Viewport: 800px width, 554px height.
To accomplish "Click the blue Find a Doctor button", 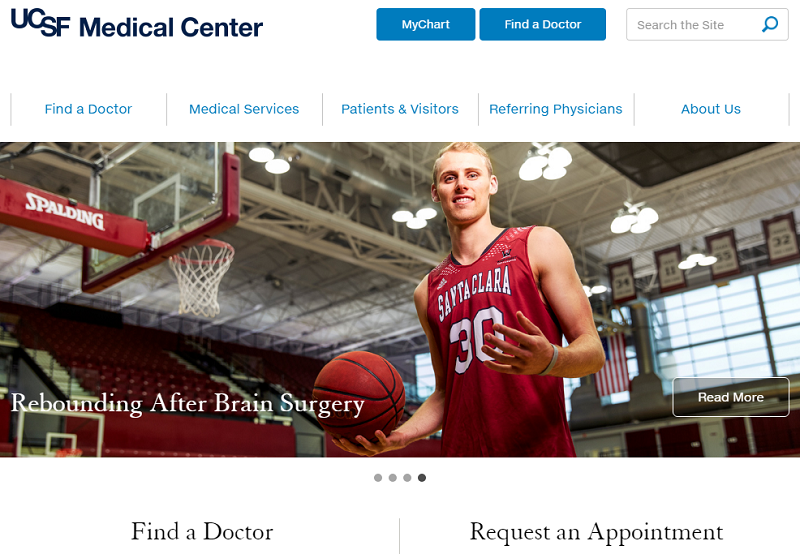I will click(542, 24).
